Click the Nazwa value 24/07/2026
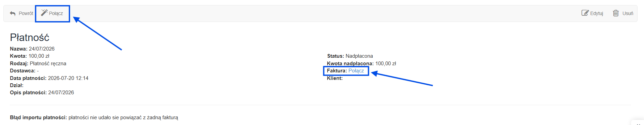Image resolution: width=644 pixels, height=125 pixels. (x=42, y=49)
